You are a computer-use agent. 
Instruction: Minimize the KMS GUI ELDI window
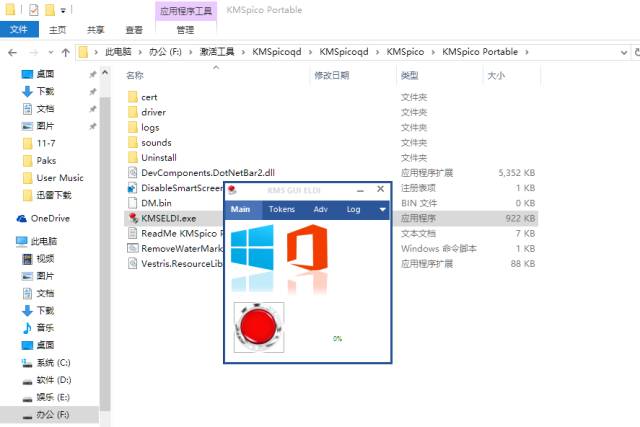(360, 190)
